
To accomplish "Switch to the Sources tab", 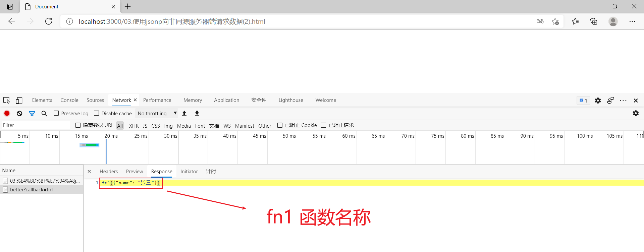I will tap(95, 100).
